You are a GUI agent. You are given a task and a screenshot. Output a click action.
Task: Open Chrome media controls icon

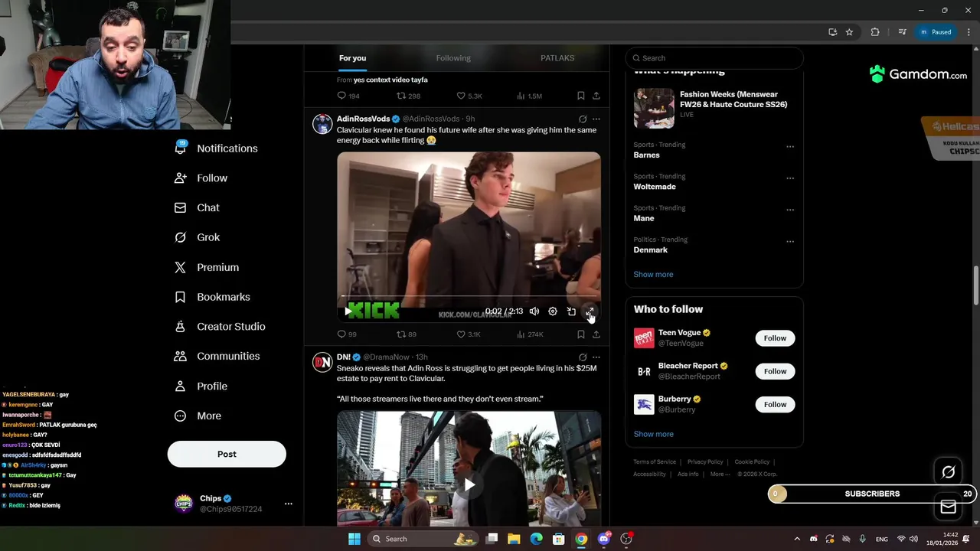903,32
